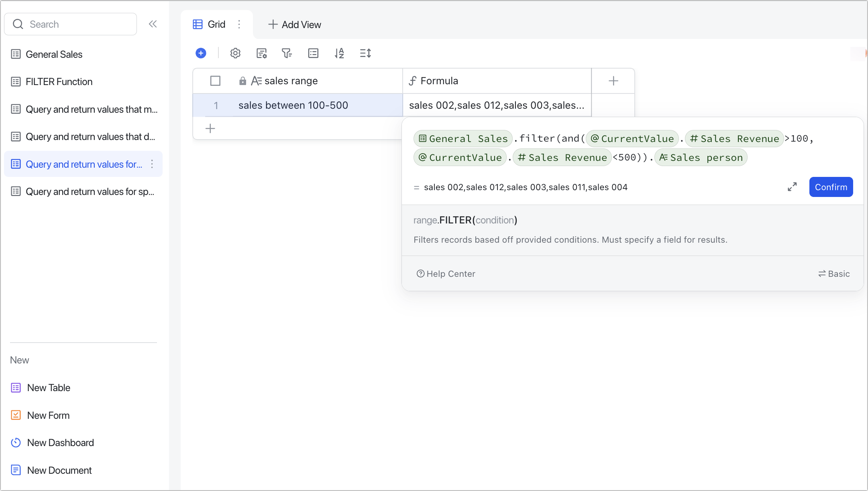
Task: Collapse the sidebar with double chevron
Action: click(x=153, y=24)
